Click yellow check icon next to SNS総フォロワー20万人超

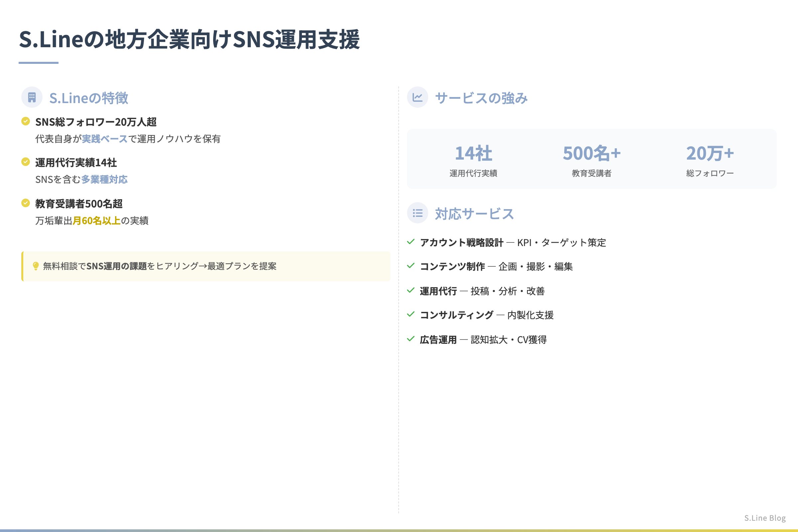click(26, 121)
